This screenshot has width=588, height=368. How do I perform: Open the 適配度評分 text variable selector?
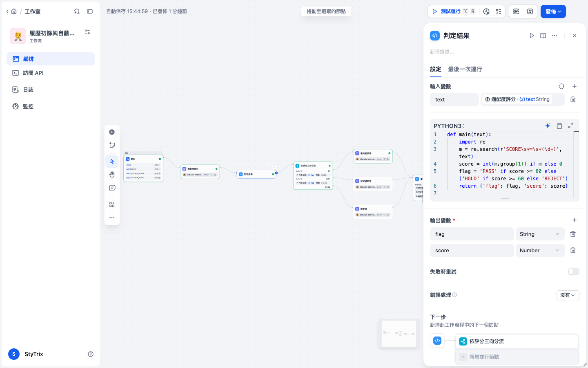coord(523,99)
